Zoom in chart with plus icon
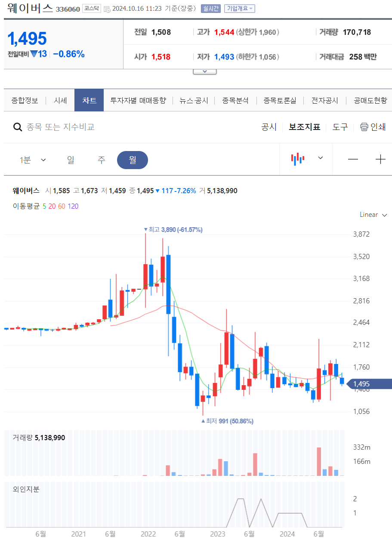The image size is (392, 543). pyautogui.click(x=380, y=159)
